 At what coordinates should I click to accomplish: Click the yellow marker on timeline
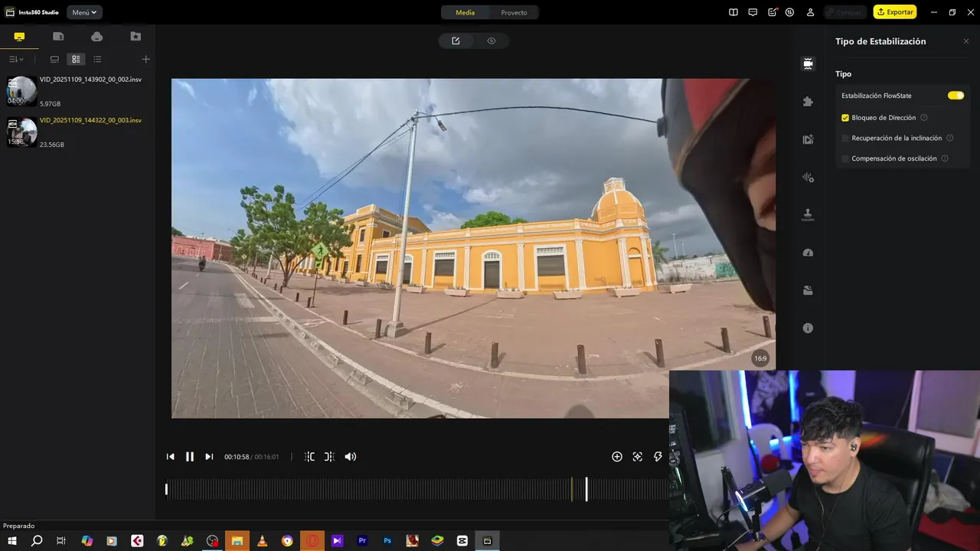(571, 489)
